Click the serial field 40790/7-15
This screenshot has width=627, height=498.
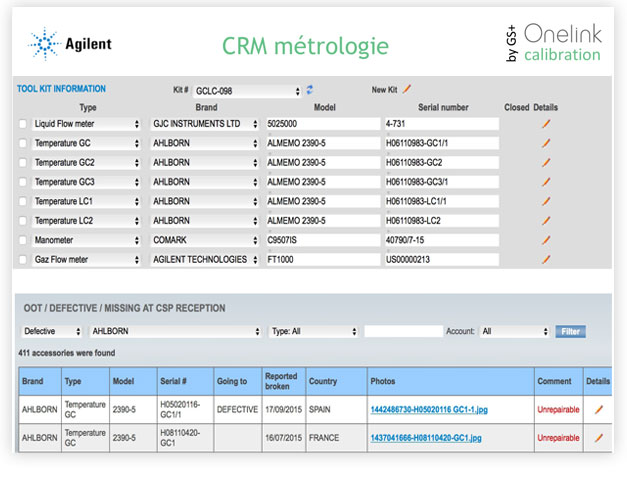441,240
